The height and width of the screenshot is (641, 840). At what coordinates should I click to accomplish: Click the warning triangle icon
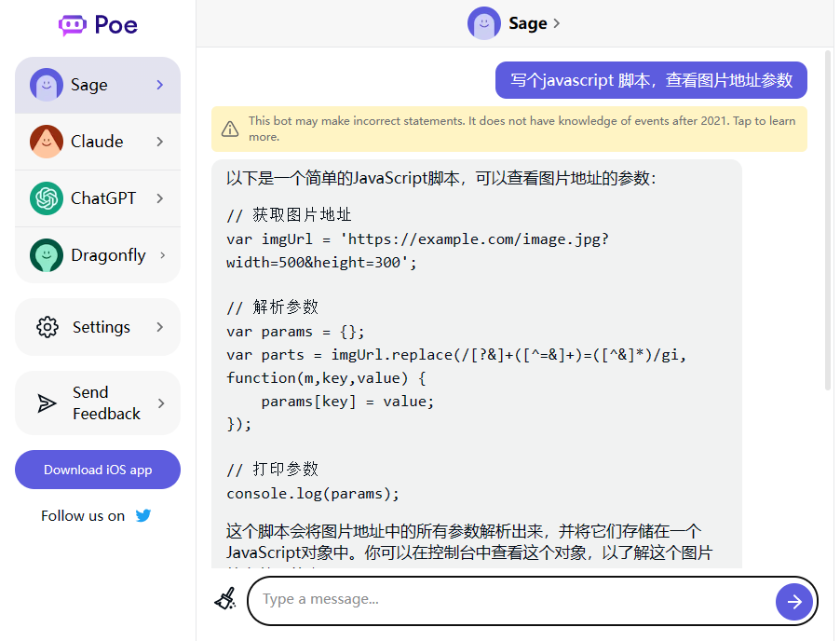point(230,129)
